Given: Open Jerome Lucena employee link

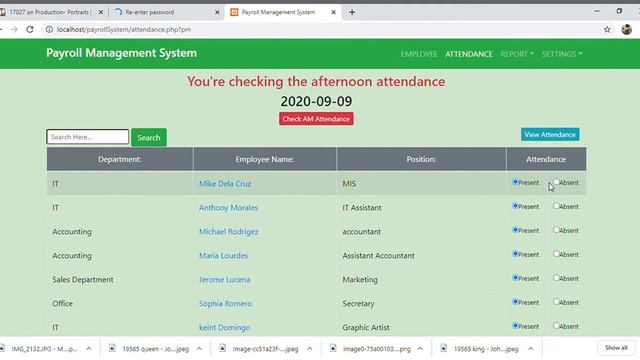Looking at the screenshot, I should click(224, 280).
